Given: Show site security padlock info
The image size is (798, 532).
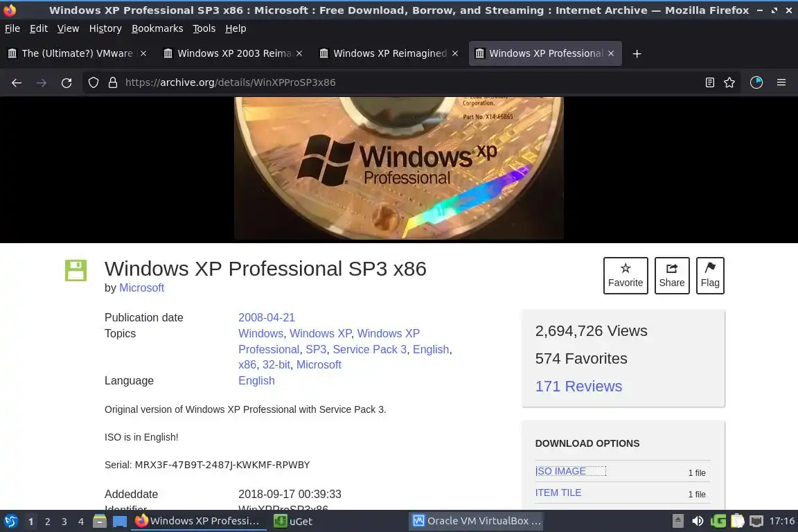Looking at the screenshot, I should 113,82.
